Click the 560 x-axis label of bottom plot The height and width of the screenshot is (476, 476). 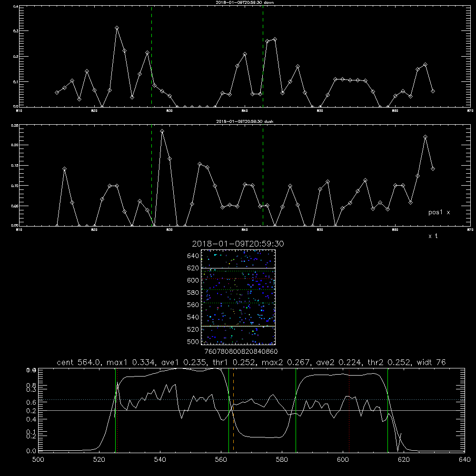click(221, 460)
